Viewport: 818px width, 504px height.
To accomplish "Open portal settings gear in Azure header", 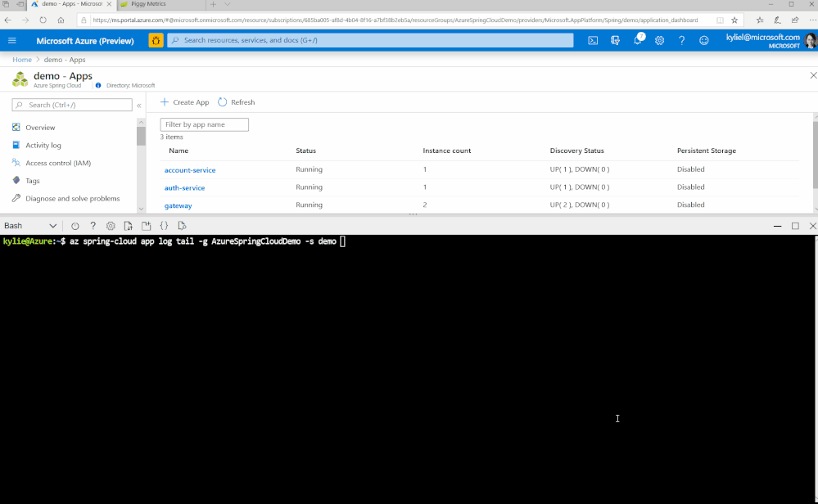I will [x=660, y=41].
